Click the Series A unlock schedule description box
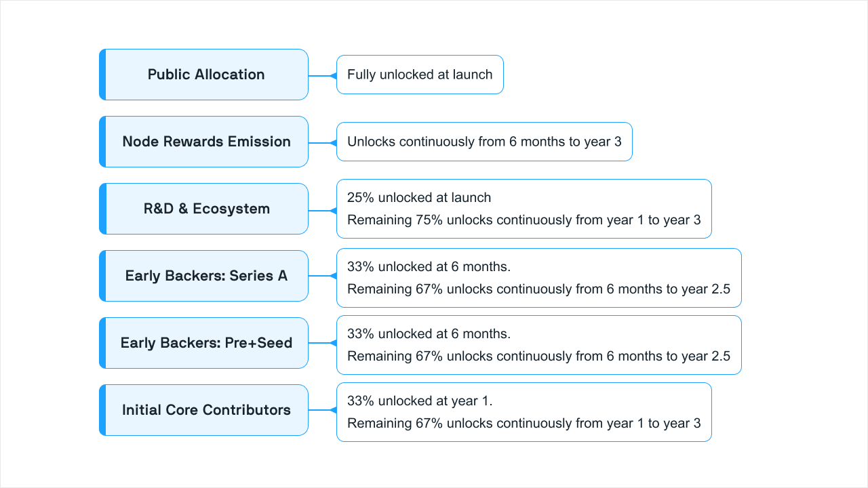 [538, 278]
